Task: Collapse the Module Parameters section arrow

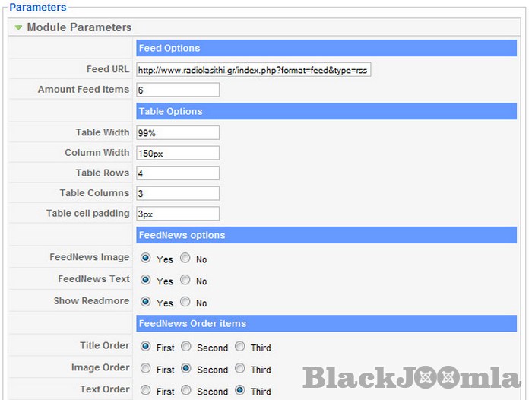Action: pyautogui.click(x=18, y=27)
